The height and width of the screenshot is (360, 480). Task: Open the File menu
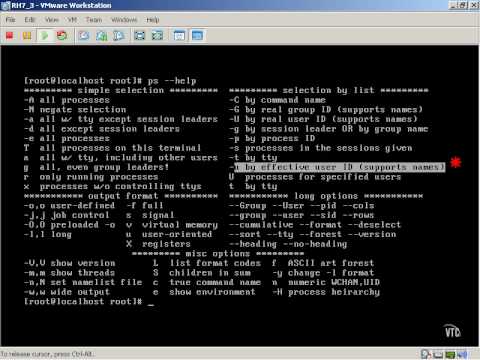[10, 20]
